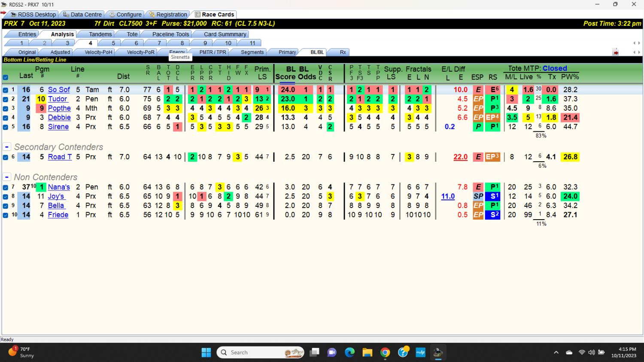The image size is (644, 362).
Task: Check the battery status tray icon
Action: [601, 353]
